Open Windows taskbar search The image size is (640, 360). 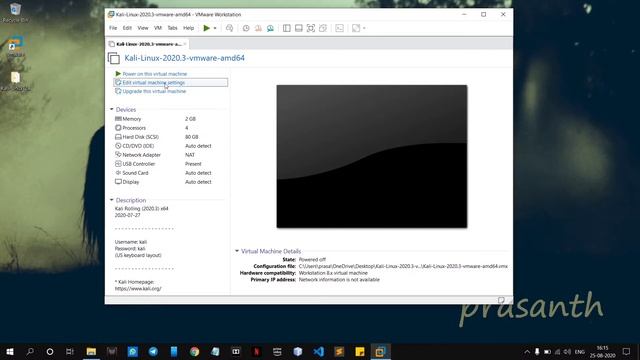coord(30,351)
